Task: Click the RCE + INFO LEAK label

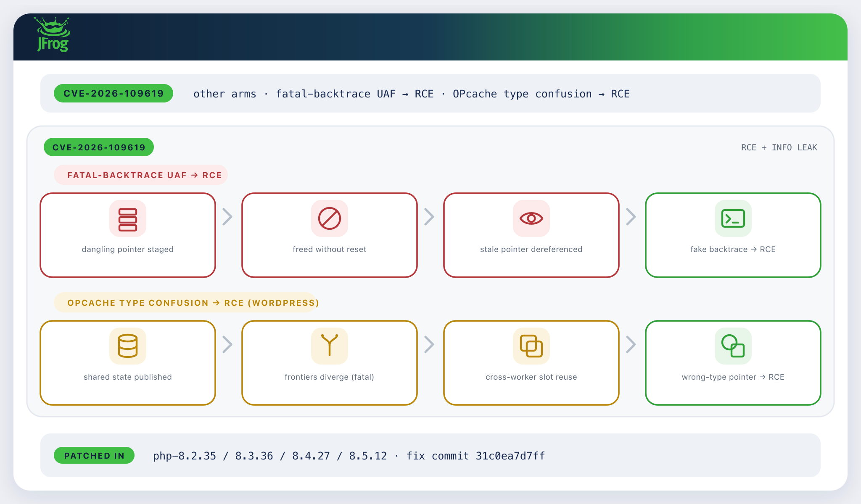Action: (x=779, y=147)
